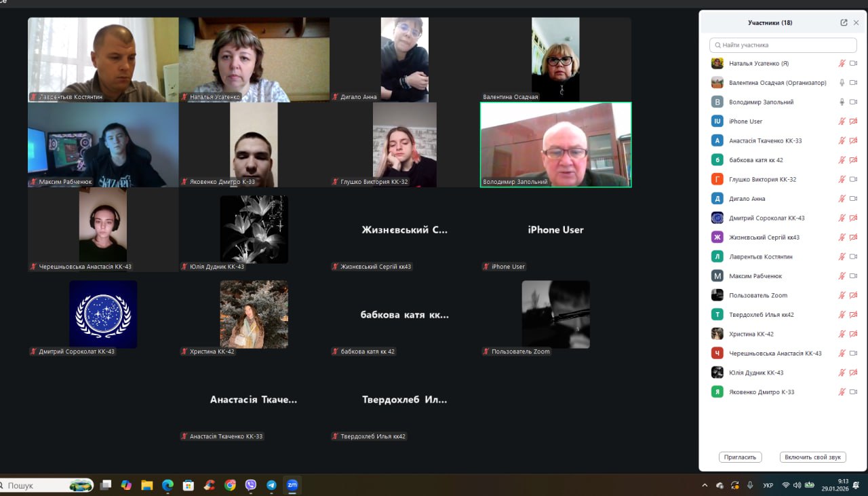
Task: Click the microphone icon next to Володимир Запольний
Action: click(842, 102)
